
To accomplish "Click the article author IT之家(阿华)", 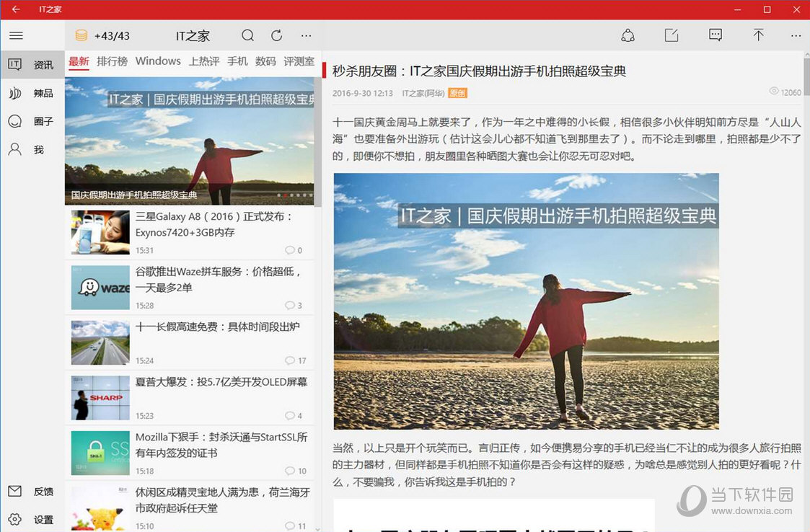I will [423, 93].
